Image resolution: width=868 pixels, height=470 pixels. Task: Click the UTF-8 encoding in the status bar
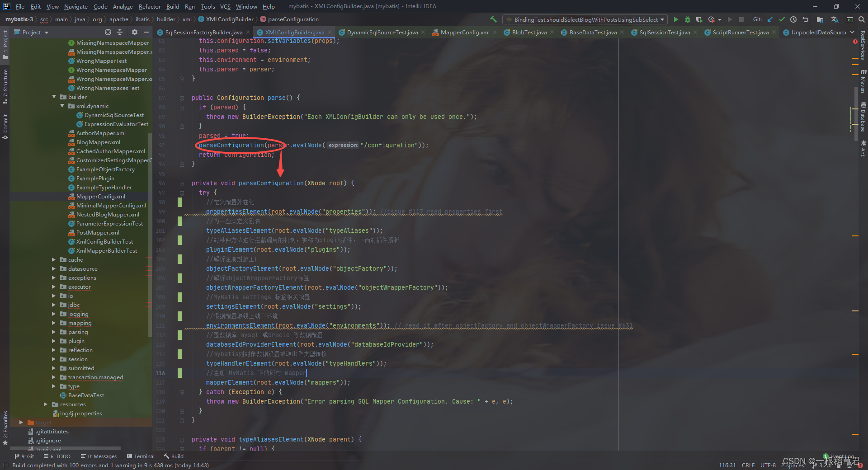point(768,465)
